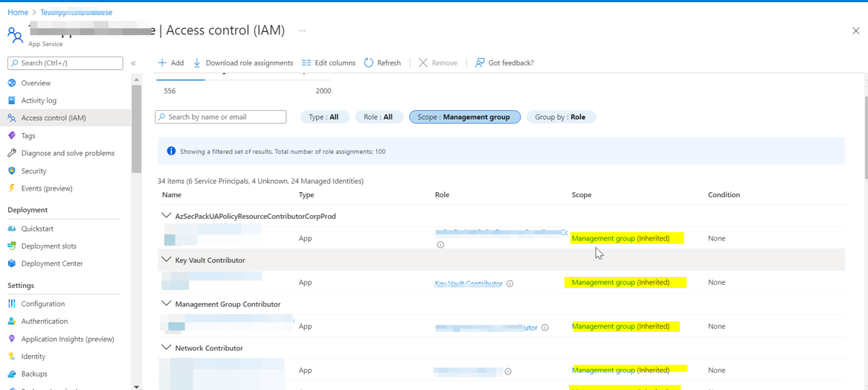
Task: Focus the Search by name or email field
Action: coord(220,117)
